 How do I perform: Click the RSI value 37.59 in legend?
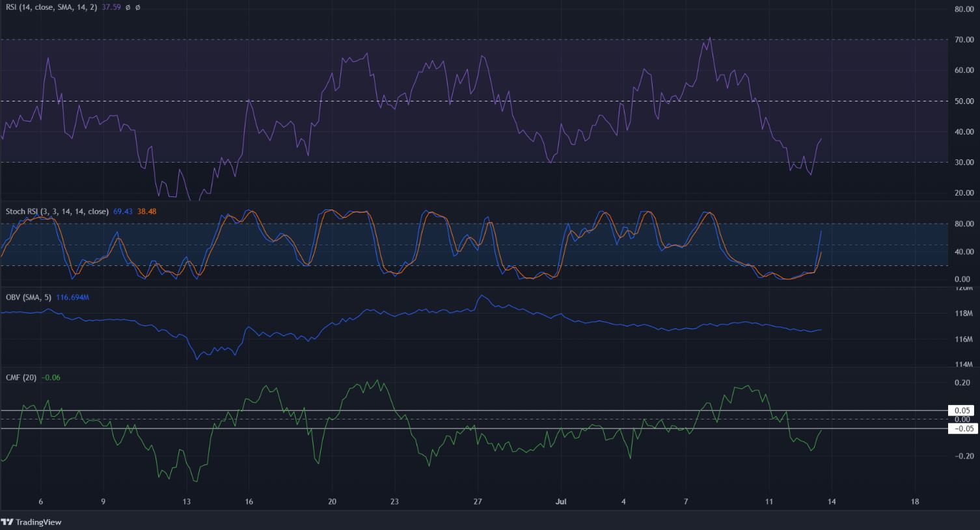point(112,7)
